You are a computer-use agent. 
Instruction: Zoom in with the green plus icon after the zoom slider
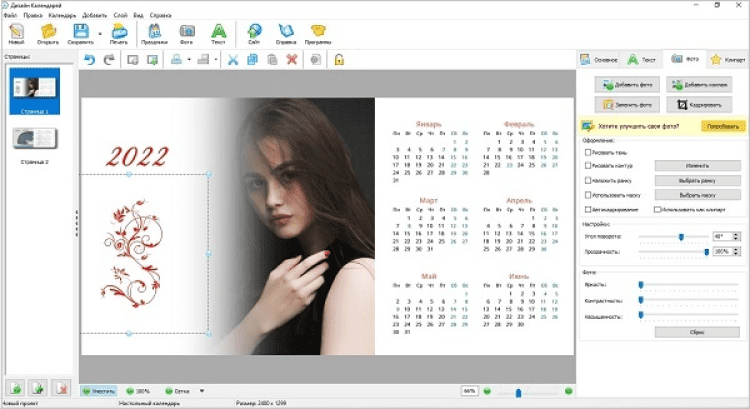tap(568, 391)
